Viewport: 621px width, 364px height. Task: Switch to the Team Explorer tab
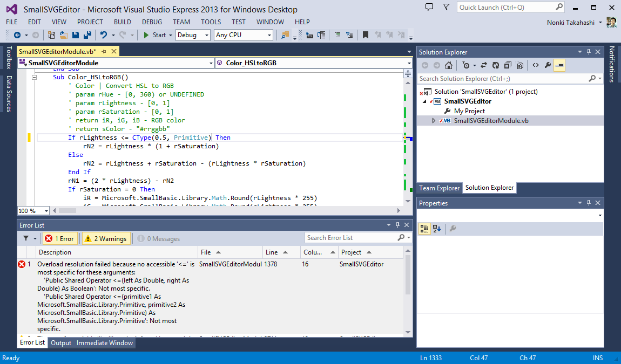pyautogui.click(x=440, y=188)
